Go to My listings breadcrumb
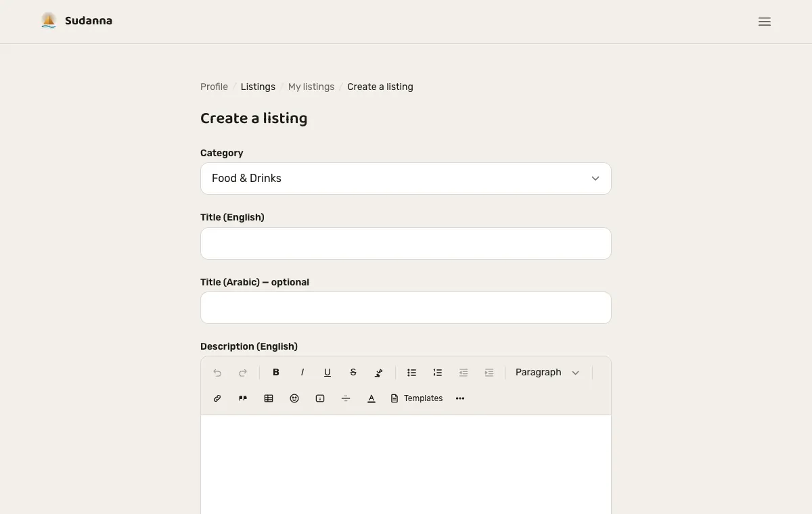Screen dimensions: 812x514 [311, 87]
